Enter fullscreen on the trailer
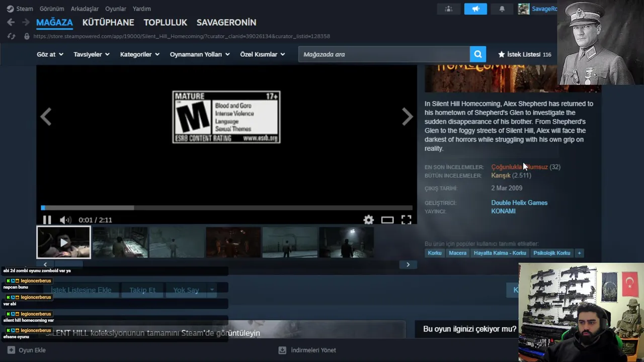644x362 pixels. 406,220
